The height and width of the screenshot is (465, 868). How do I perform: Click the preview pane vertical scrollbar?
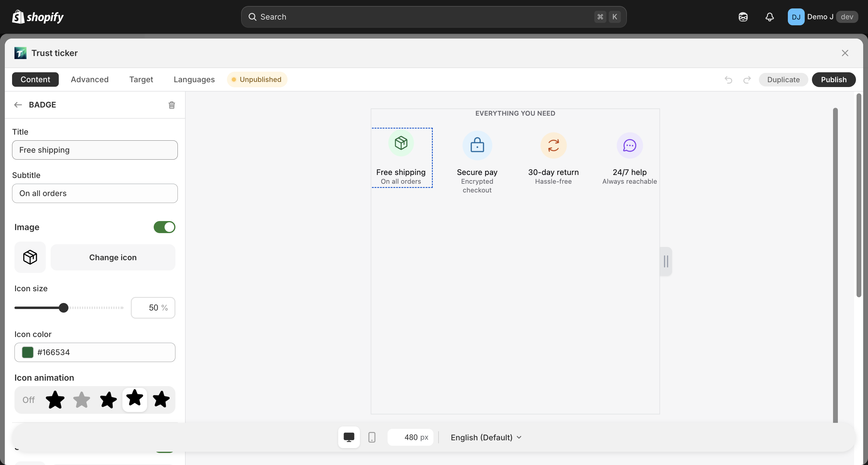(x=835, y=265)
